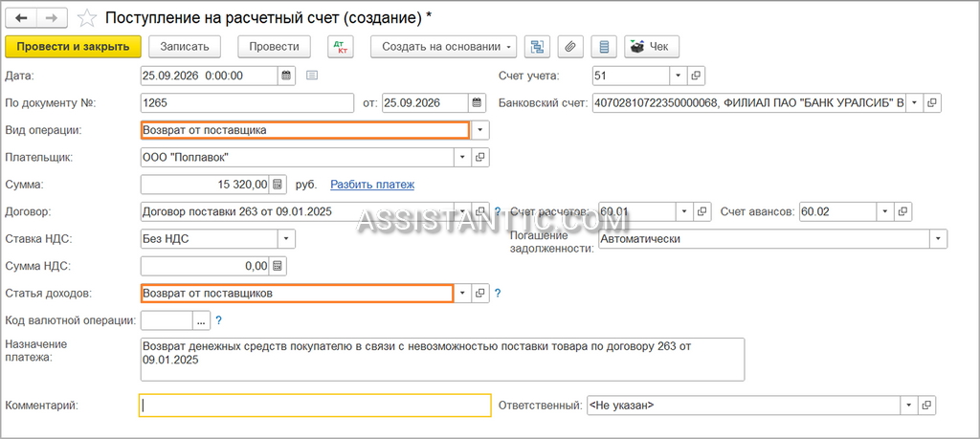Viewport: 980px width, 439px height.
Task: Open the Счет авансов 60.02 record
Action: 903,211
